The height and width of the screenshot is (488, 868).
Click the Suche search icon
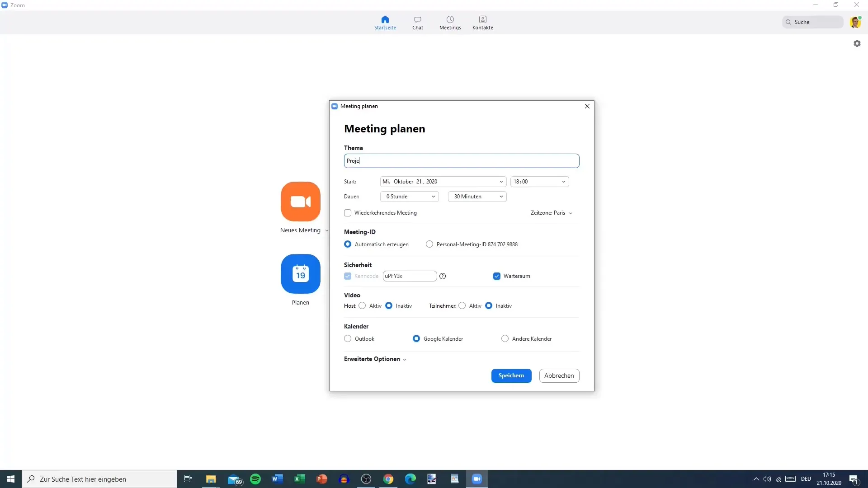click(788, 22)
